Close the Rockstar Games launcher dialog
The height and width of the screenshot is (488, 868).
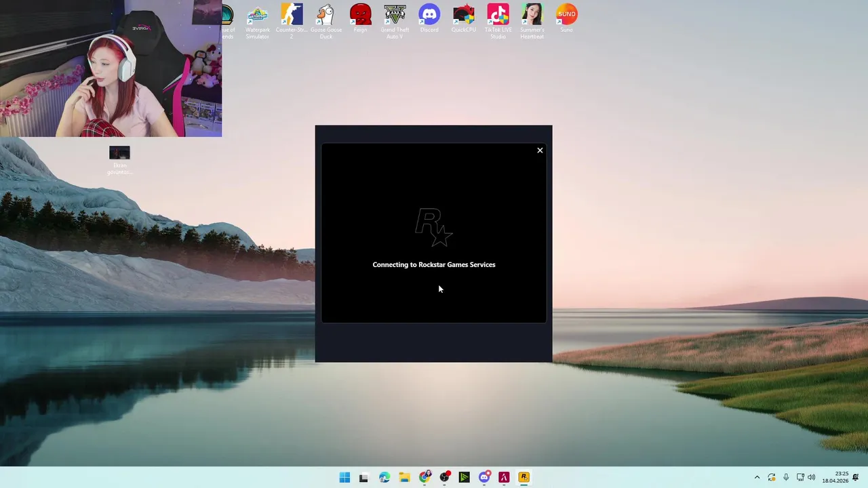tap(540, 150)
